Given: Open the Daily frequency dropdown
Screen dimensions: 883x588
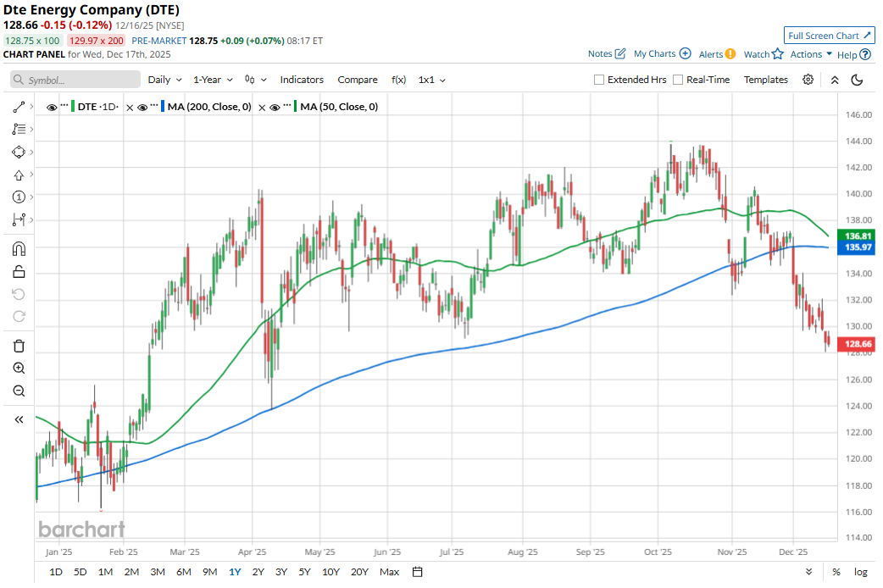Looking at the screenshot, I should point(164,80).
